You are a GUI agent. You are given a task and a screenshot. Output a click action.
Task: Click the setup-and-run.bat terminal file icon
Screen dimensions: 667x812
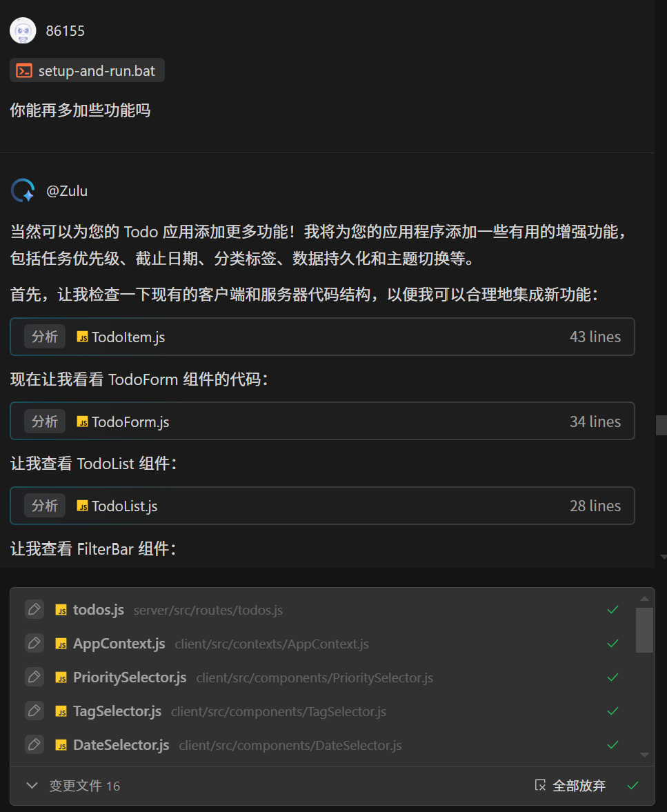point(24,70)
